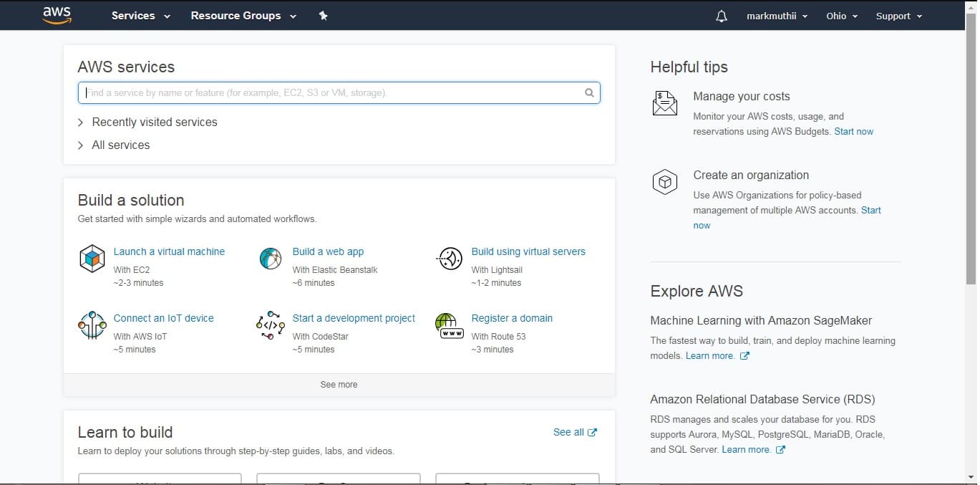Click Machine Learning with Amazon SageMaker heading
This screenshot has height=485, width=980.
(761, 320)
